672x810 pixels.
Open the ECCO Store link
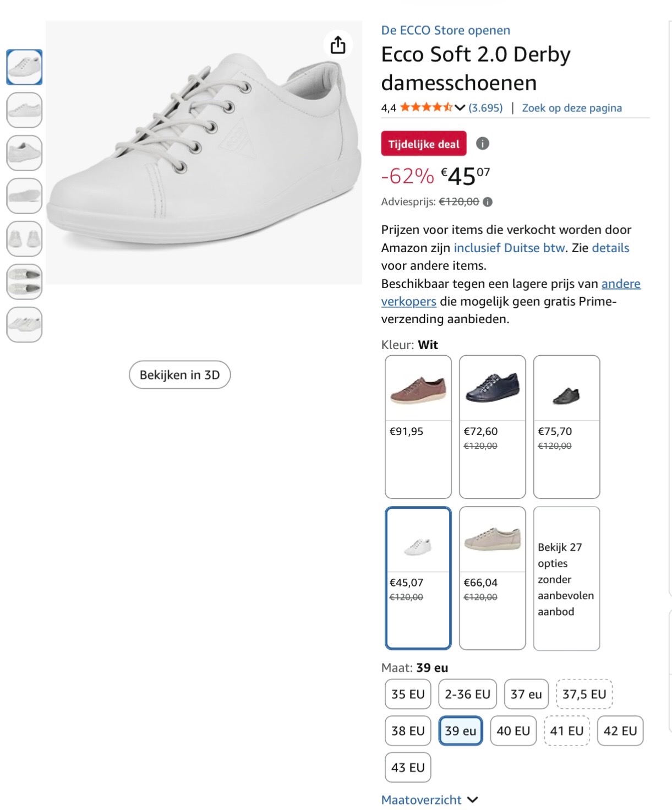tap(445, 30)
